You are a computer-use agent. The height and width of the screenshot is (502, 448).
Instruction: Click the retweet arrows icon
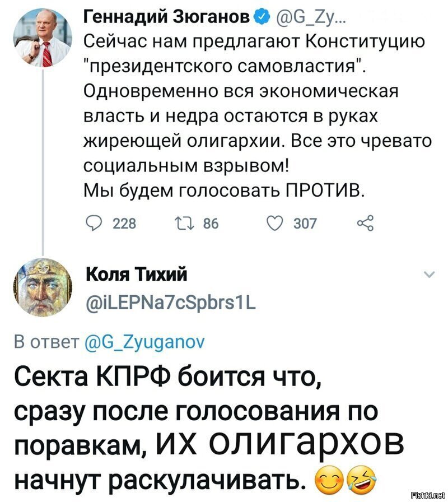184,223
